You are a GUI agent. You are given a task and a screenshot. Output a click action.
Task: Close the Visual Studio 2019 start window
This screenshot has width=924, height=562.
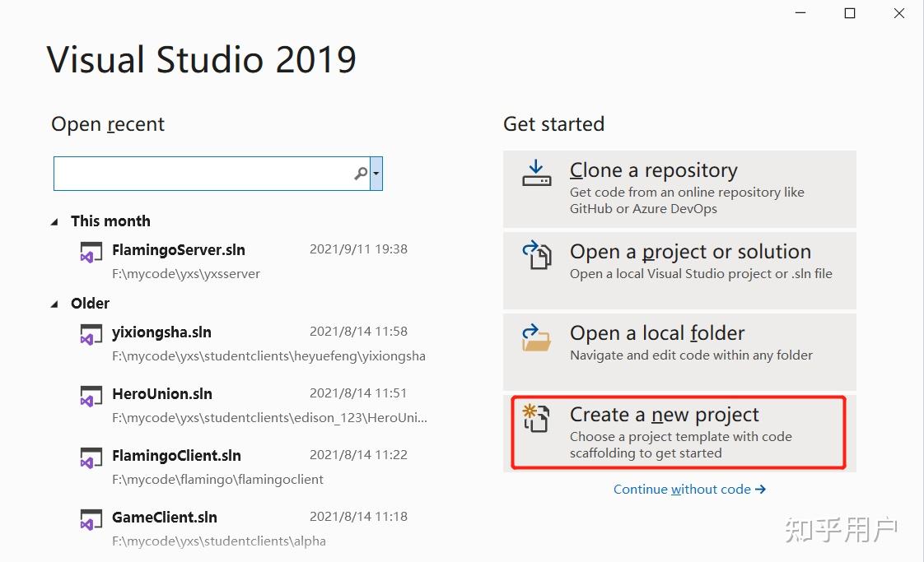pyautogui.click(x=898, y=13)
